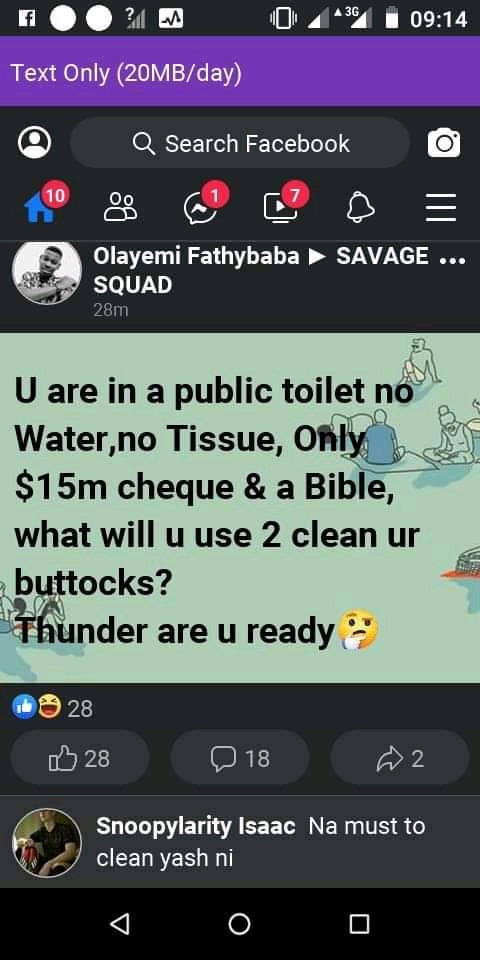The image size is (480, 960).
Task: Open Olayemi Fathybaba's profile picture
Action: click(x=47, y=272)
